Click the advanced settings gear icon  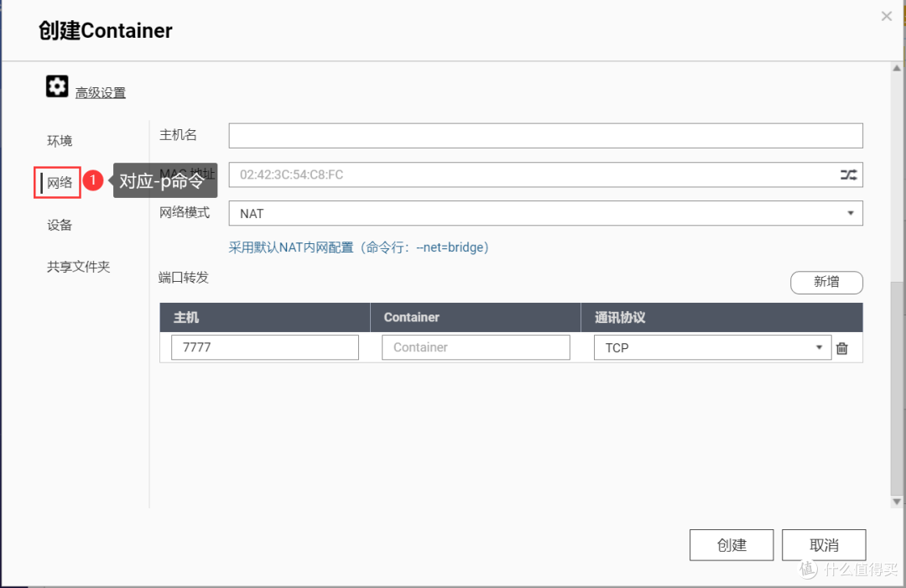[57, 86]
